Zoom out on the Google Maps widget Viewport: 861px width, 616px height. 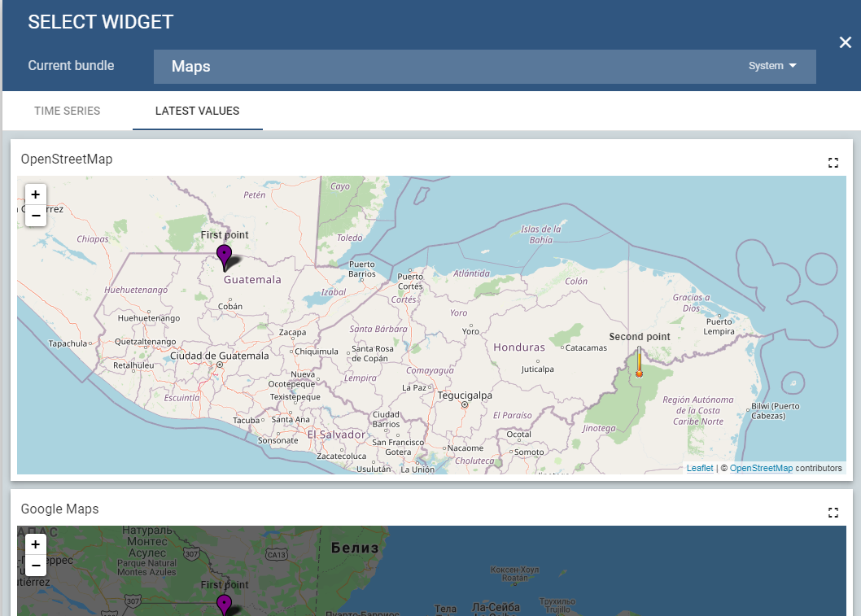[36, 565]
